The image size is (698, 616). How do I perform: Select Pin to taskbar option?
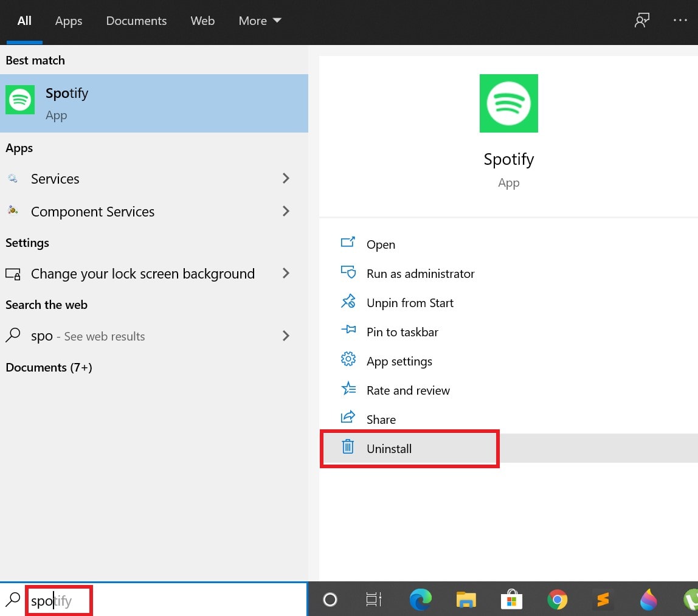[402, 332]
